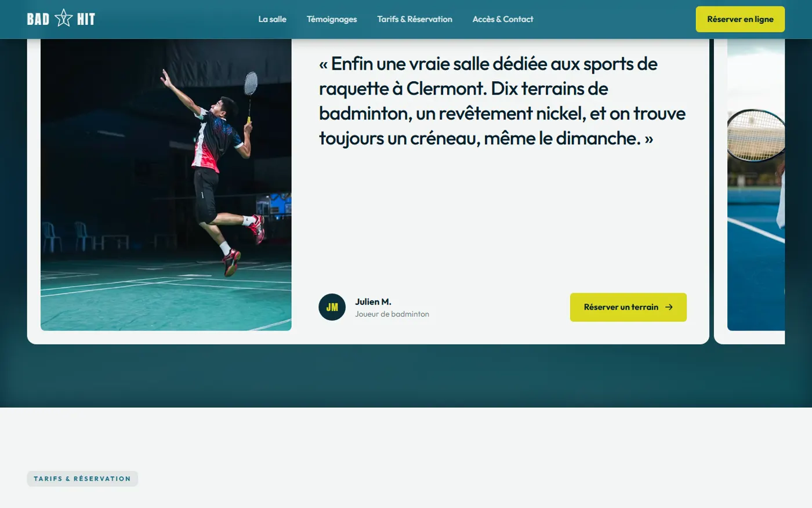Click the arrow icon in Réserver un terrain

coord(669,307)
